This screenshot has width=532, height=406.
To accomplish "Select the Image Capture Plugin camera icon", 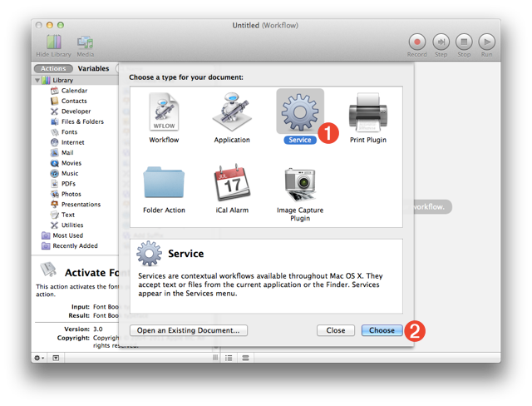I will coord(300,185).
